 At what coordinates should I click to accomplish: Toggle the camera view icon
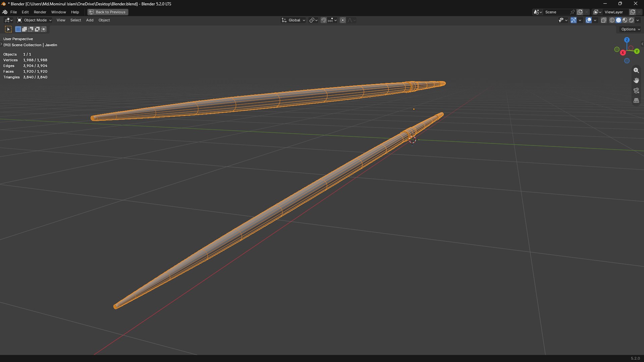point(636,90)
